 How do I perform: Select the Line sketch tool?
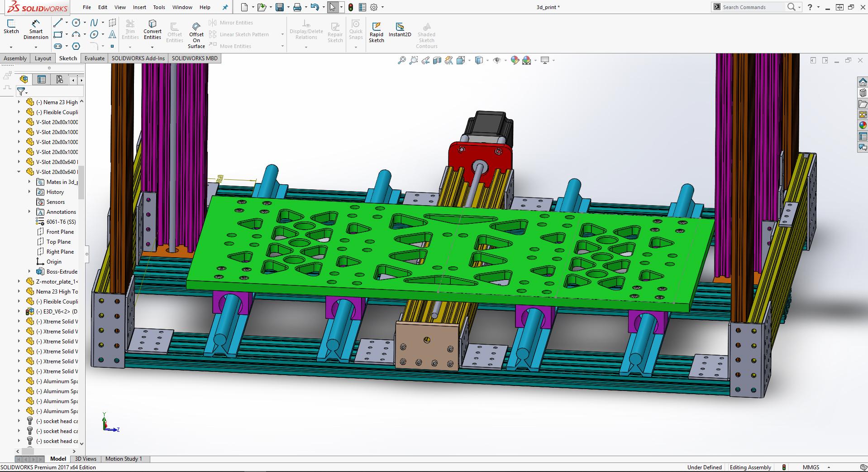(x=57, y=23)
